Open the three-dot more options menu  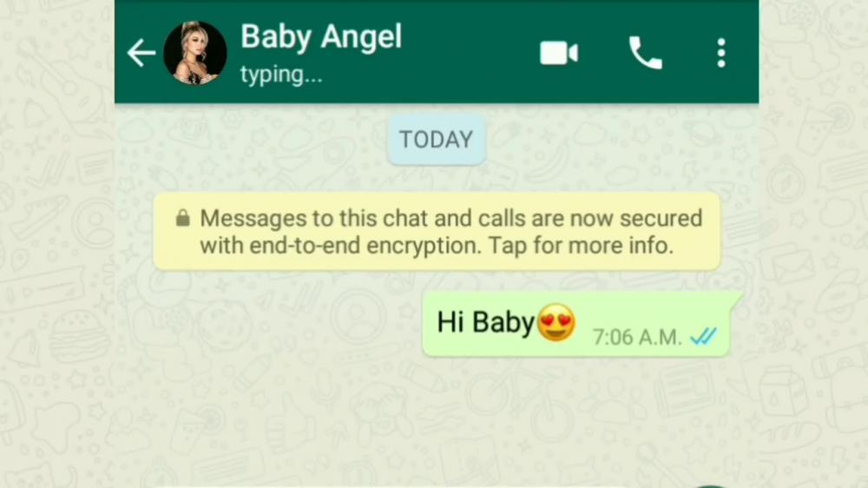720,53
